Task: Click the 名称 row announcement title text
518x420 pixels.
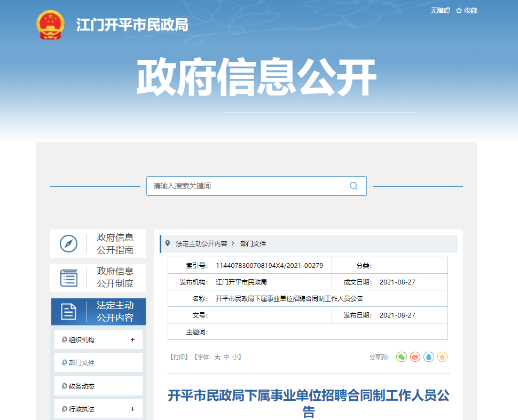Action: pos(289,298)
